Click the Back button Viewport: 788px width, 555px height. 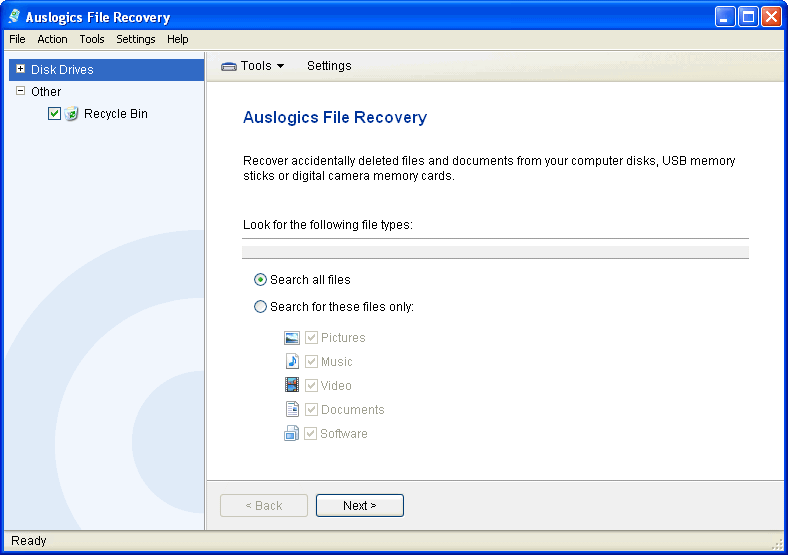click(264, 505)
